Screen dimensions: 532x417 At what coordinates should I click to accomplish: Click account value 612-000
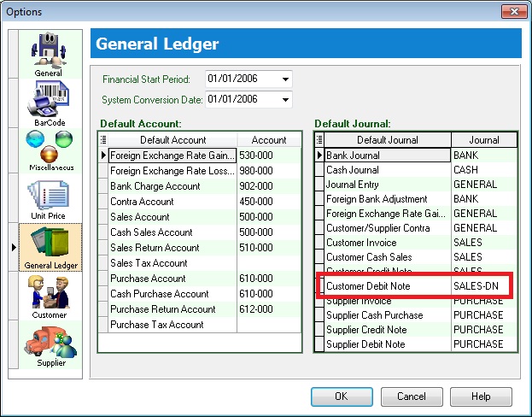256,309
